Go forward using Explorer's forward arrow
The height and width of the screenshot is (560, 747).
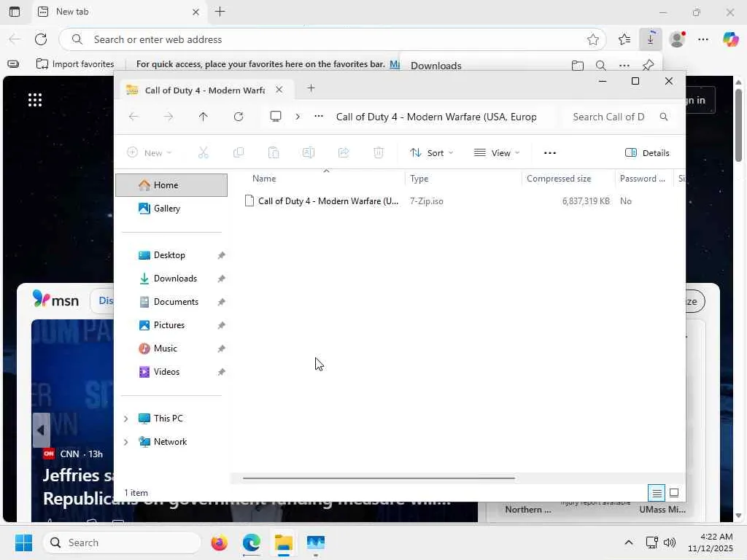pyautogui.click(x=169, y=117)
